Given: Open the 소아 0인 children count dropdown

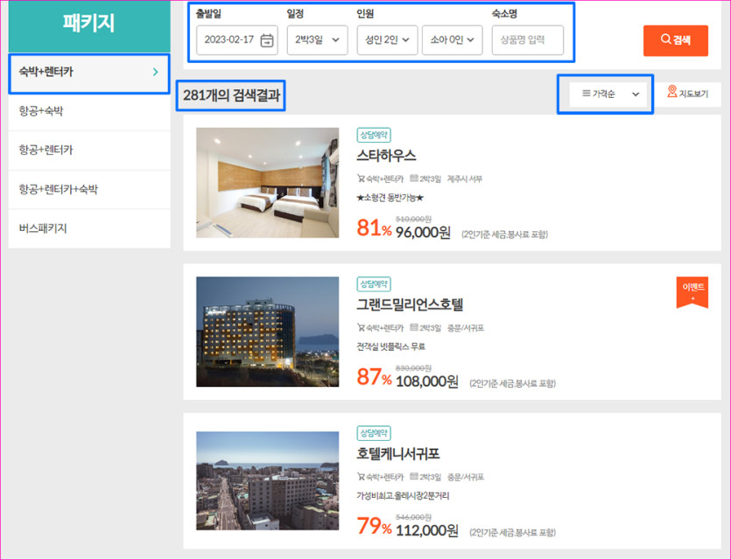Looking at the screenshot, I should [453, 40].
